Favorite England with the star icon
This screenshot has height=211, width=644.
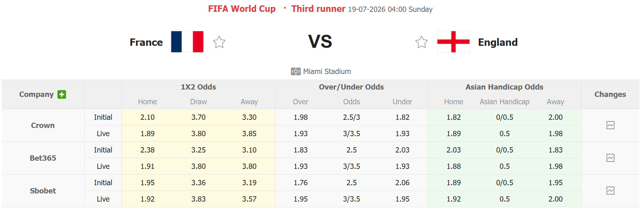(x=422, y=42)
